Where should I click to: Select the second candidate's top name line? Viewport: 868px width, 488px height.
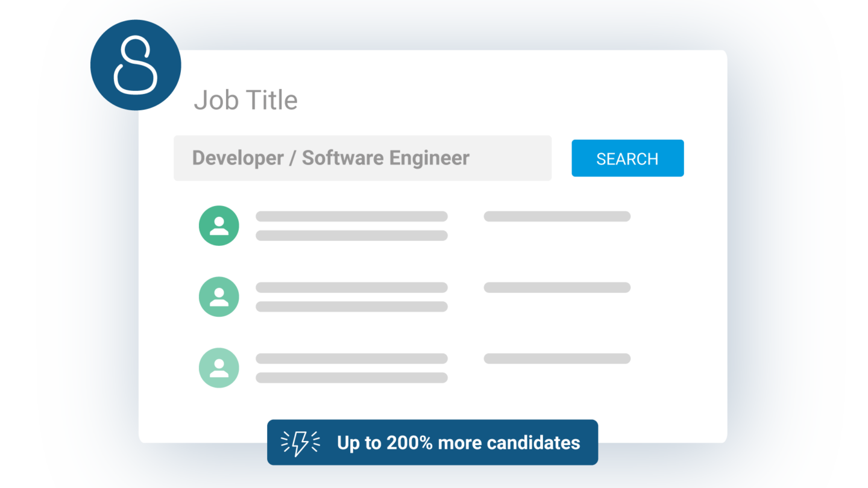[351, 287]
